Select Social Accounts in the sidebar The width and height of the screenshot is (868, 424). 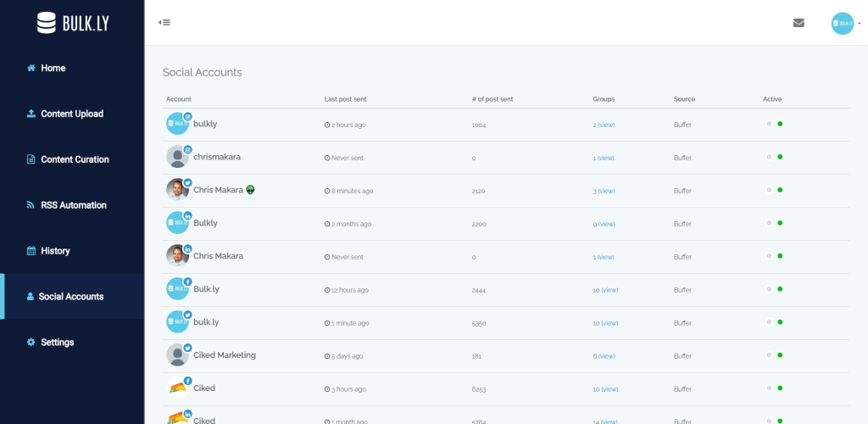point(71,297)
